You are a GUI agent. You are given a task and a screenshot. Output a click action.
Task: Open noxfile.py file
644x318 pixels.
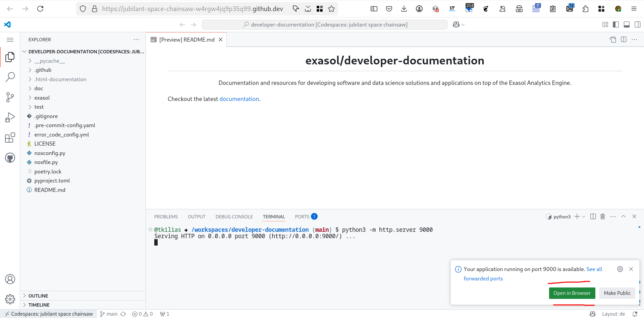click(x=83, y=162)
